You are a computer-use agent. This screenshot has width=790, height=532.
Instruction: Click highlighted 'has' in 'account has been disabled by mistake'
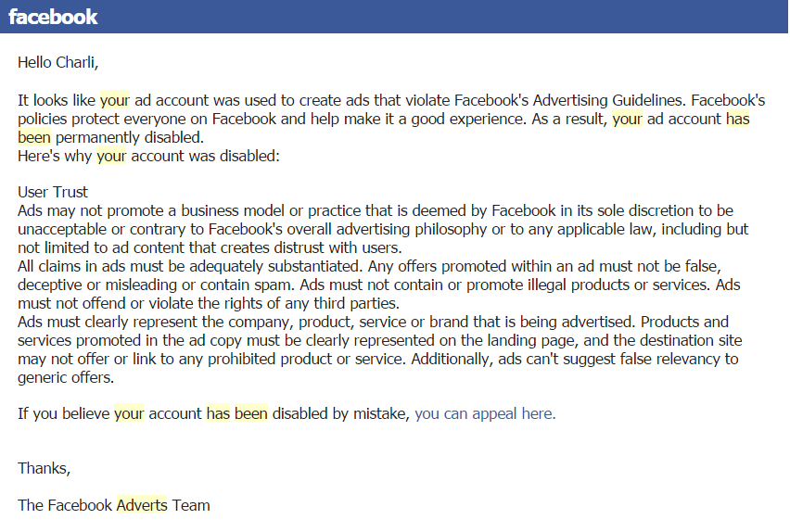(218, 413)
